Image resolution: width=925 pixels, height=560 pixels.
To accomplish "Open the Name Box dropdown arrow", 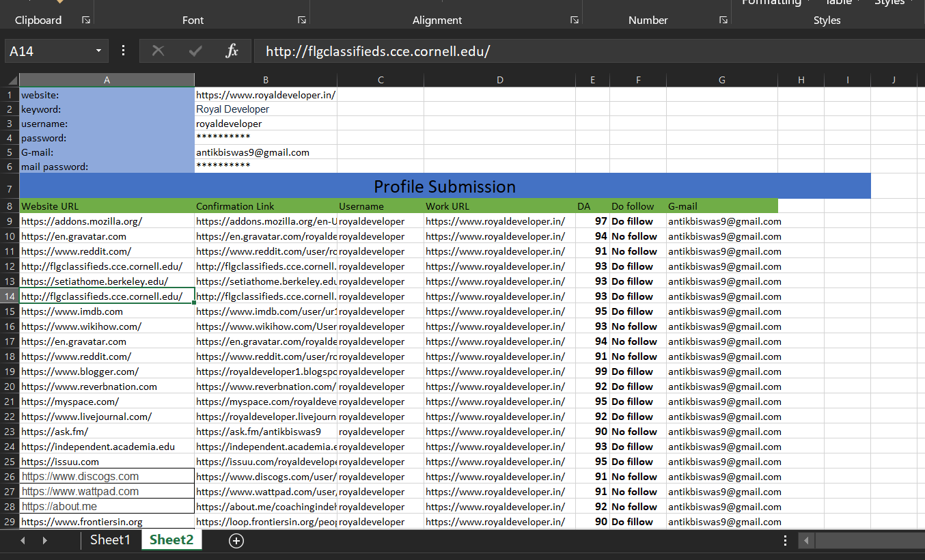I will click(x=98, y=51).
